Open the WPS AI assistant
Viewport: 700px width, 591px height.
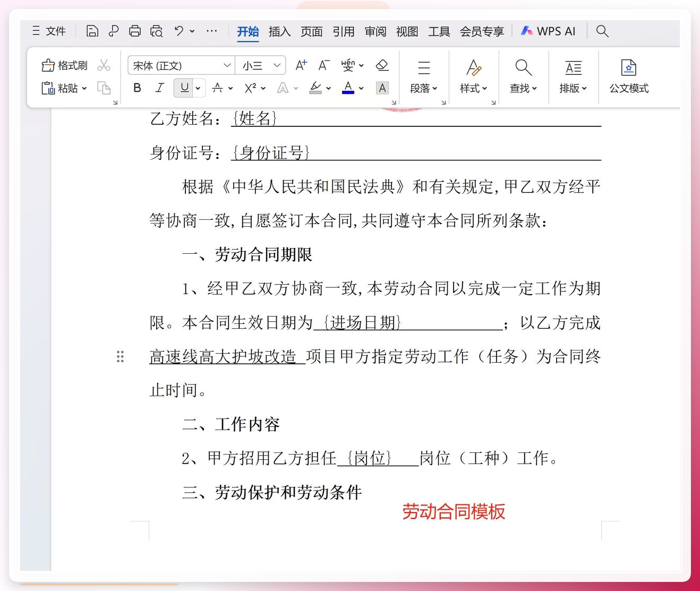click(548, 31)
